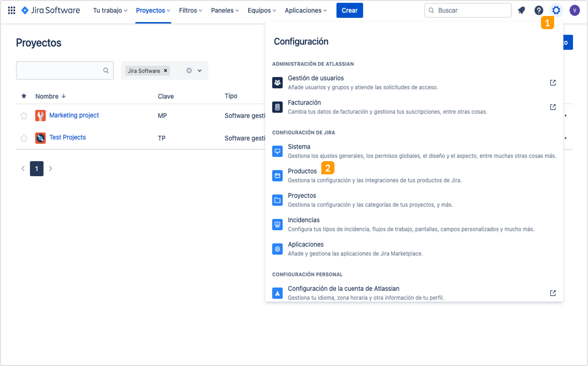The height and width of the screenshot is (366, 588).
Task: Sort by Nombre column
Action: point(50,96)
